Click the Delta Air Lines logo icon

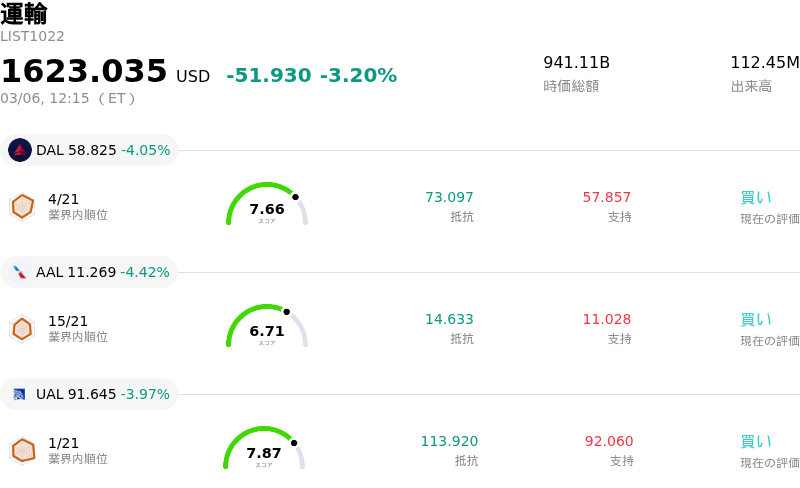coord(20,150)
